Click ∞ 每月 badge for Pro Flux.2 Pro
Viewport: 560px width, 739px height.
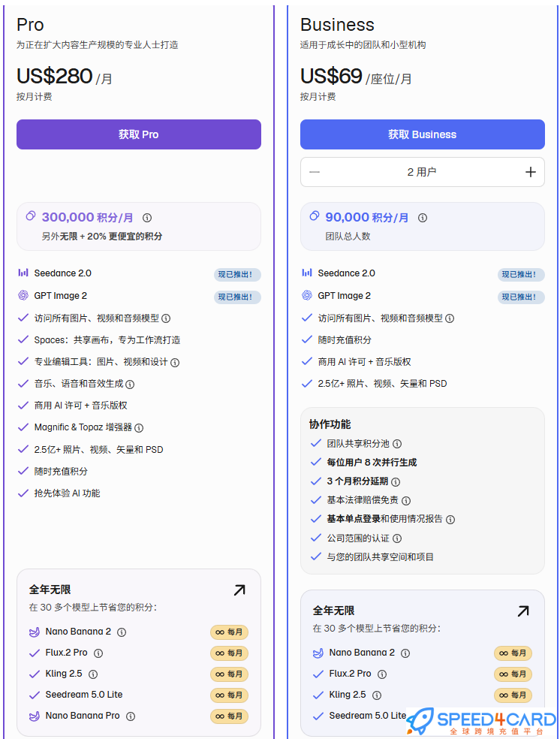point(230,653)
